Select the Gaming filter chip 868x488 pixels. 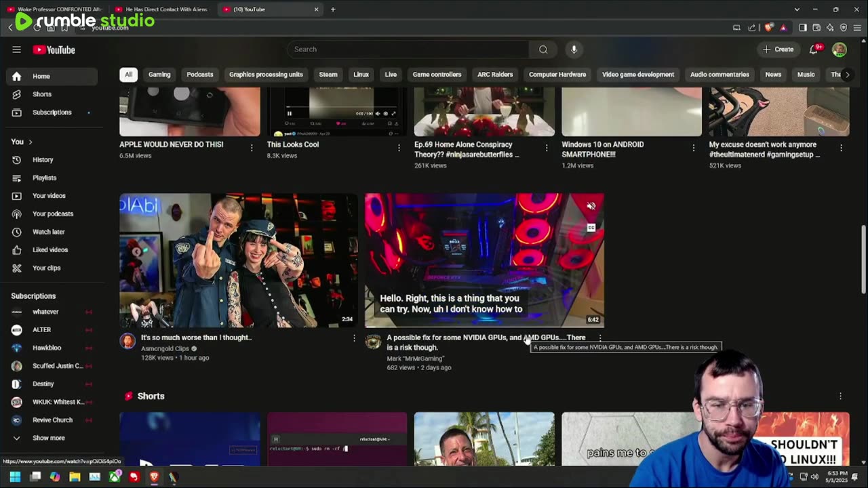159,75
